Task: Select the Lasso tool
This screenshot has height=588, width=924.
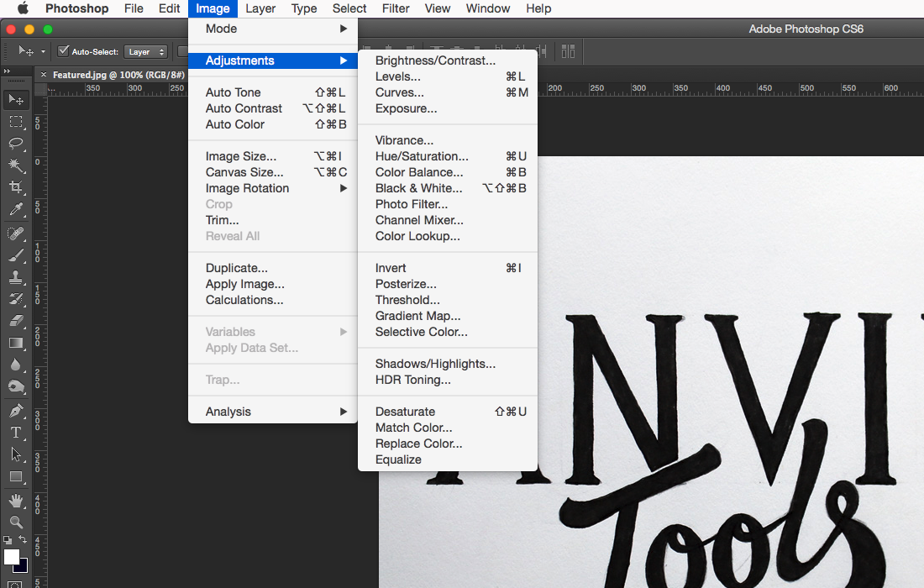Action: click(x=16, y=144)
